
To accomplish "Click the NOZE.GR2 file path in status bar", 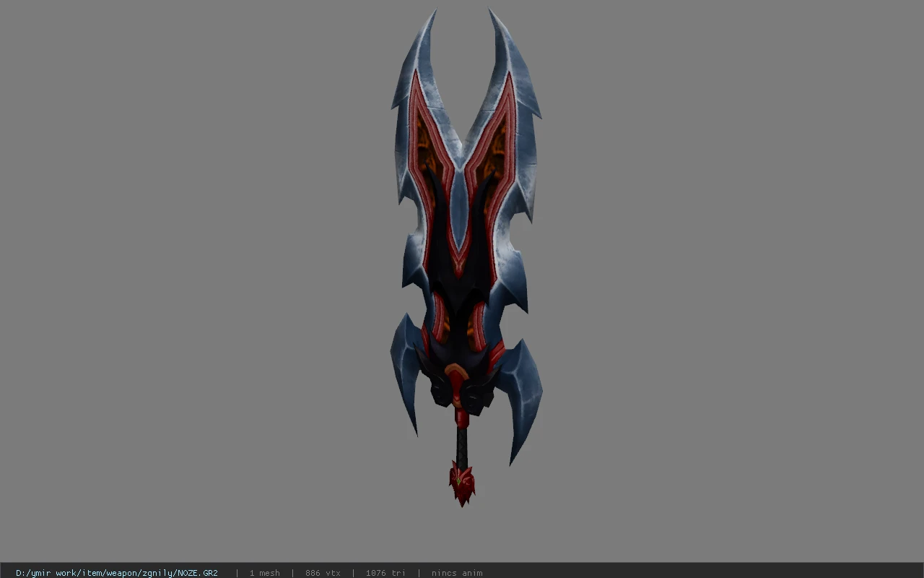I will tap(117, 573).
